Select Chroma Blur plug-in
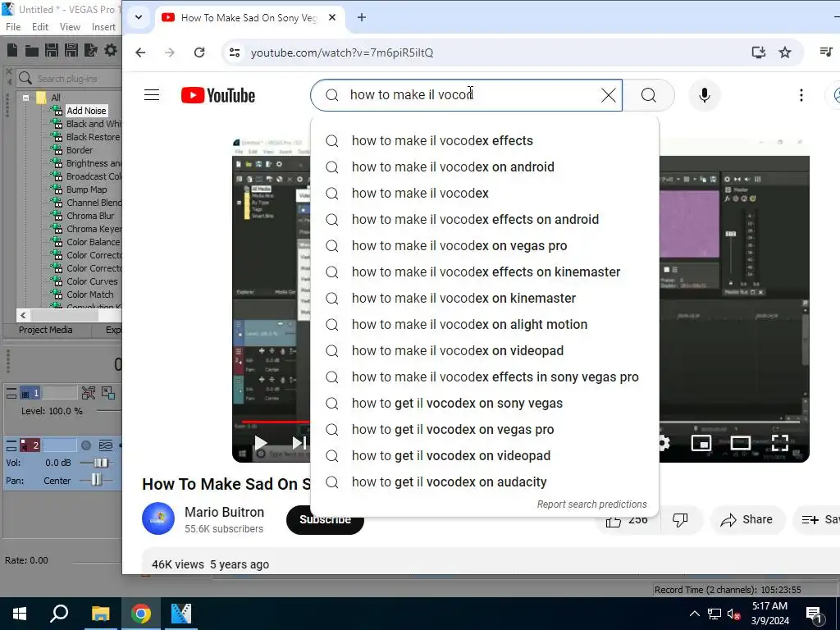The width and height of the screenshot is (840, 630). click(90, 216)
